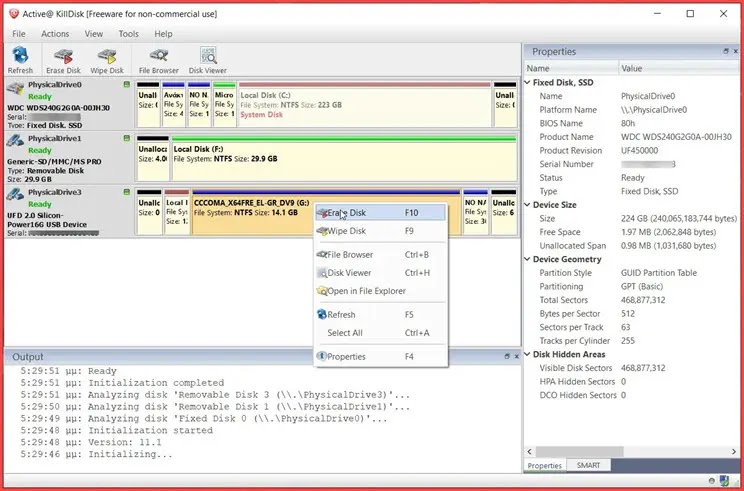Collapse the Disk Hidden Areas group

[527, 354]
